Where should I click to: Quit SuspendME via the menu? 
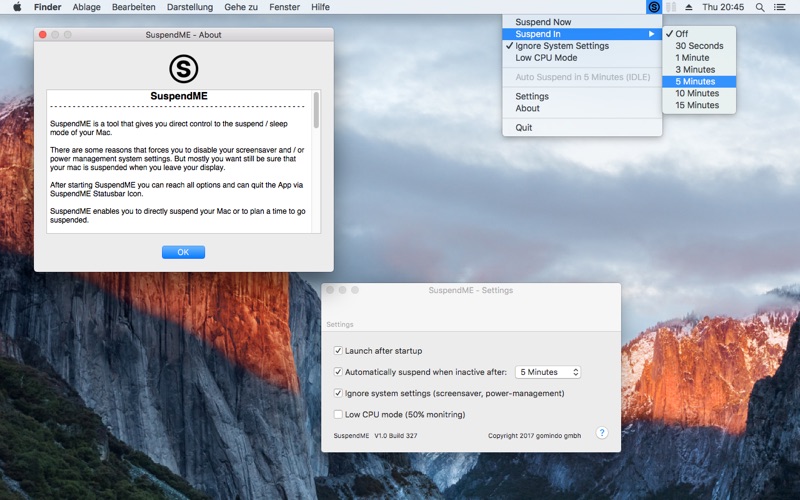click(x=582, y=128)
